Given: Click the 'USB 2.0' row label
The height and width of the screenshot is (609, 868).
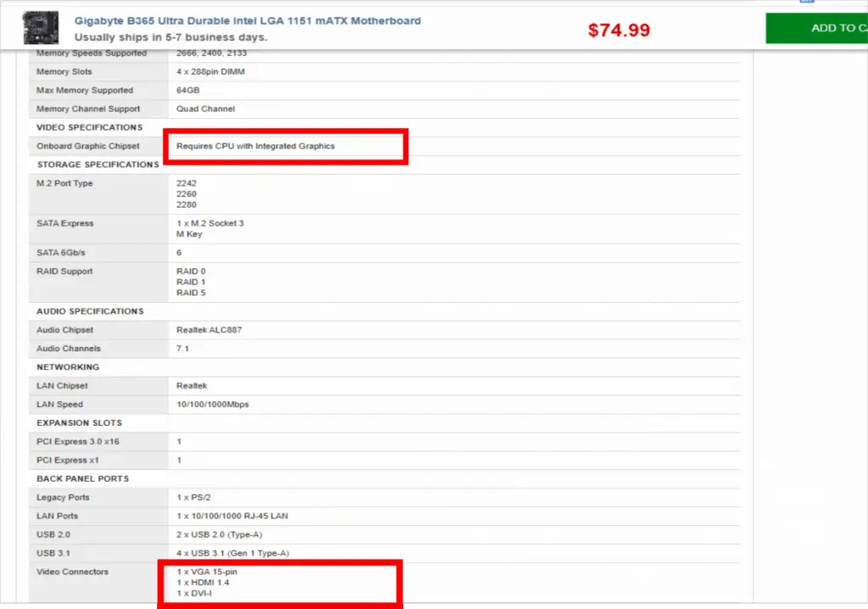Looking at the screenshot, I should [x=53, y=534].
